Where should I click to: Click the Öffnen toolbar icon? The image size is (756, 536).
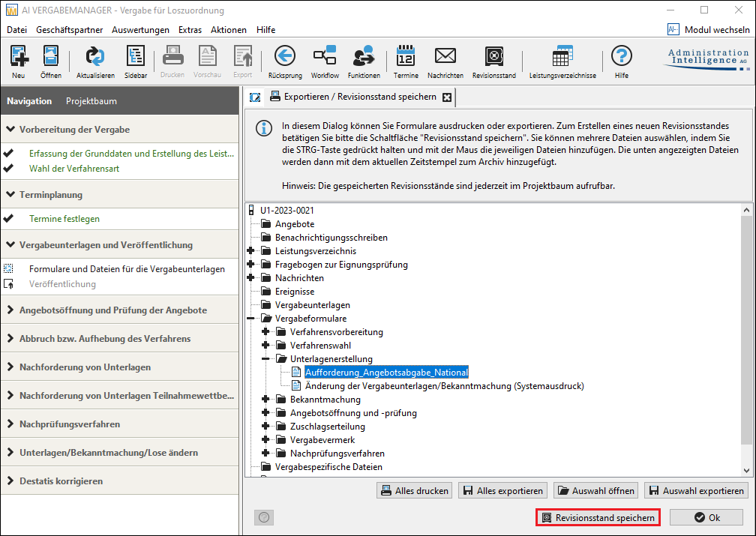[x=51, y=56]
